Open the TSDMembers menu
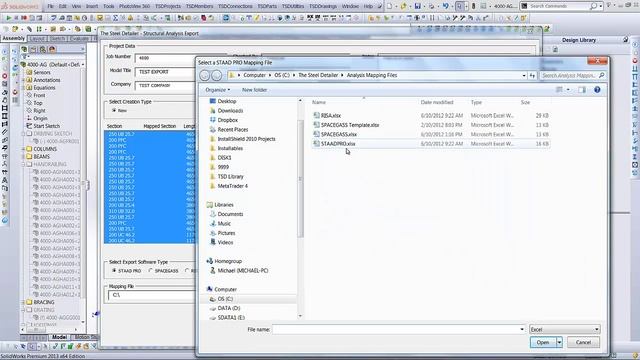The image size is (640, 360). click(x=199, y=6)
